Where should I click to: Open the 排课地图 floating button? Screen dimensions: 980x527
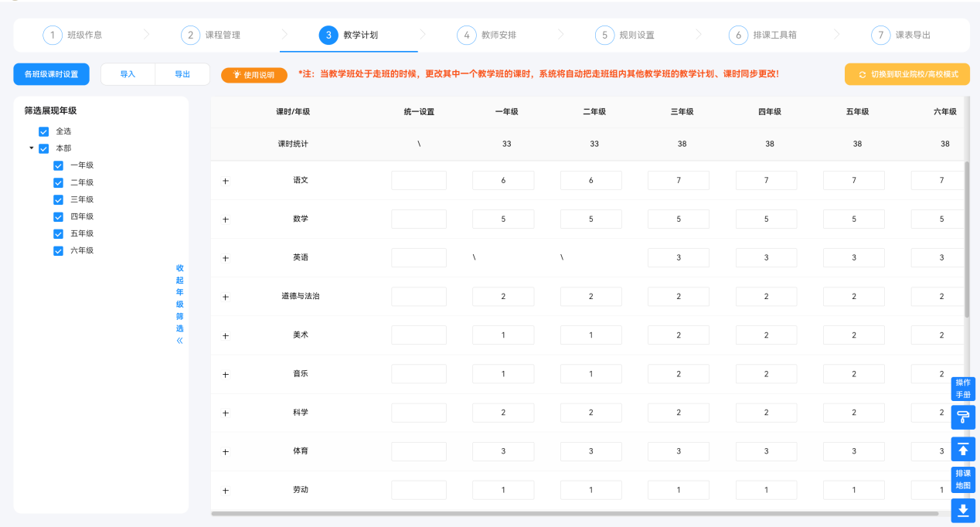(963, 479)
